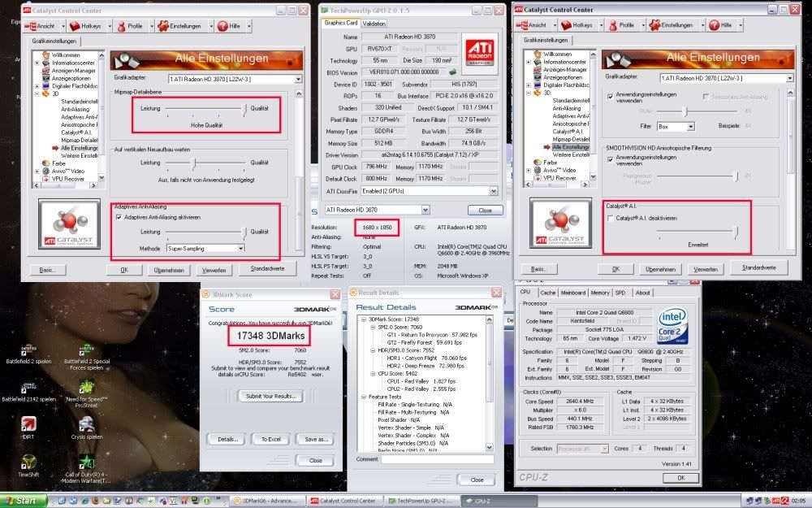
Task: Expand Avivo Video in the right Catalyst tree
Action: [x=529, y=170]
